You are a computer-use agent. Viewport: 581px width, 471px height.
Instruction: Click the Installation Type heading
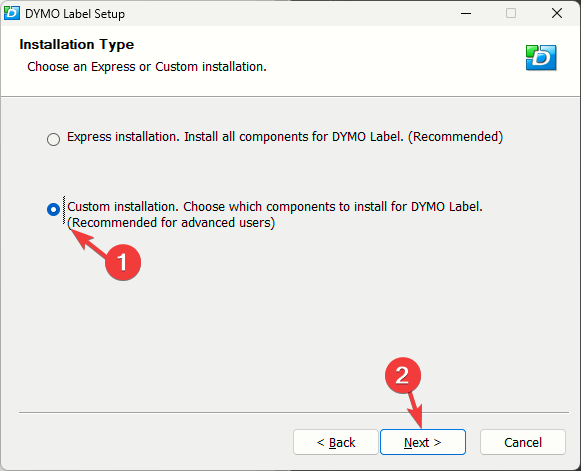[77, 44]
